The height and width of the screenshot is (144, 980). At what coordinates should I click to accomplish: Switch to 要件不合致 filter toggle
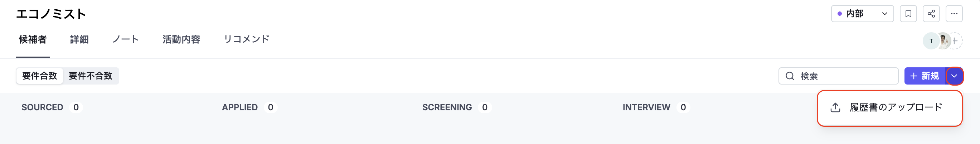[x=91, y=76]
